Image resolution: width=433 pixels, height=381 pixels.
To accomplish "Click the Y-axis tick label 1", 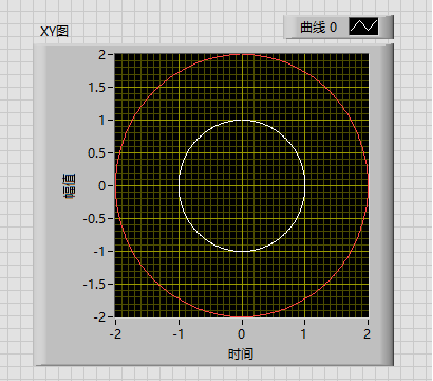I will coord(102,120).
